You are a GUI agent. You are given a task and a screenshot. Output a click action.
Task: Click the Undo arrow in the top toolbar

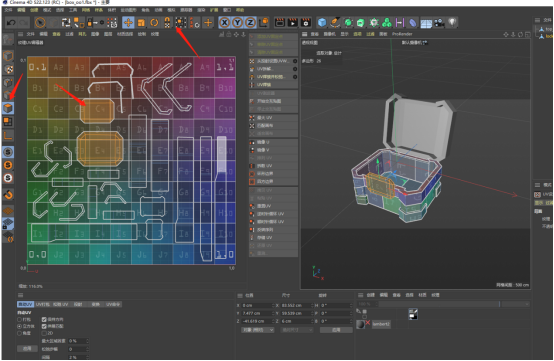pos(11,23)
